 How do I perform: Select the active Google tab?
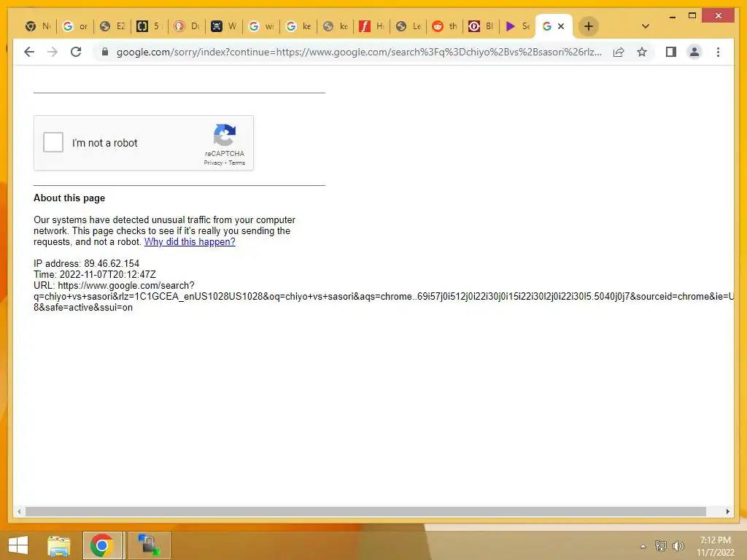[547, 26]
